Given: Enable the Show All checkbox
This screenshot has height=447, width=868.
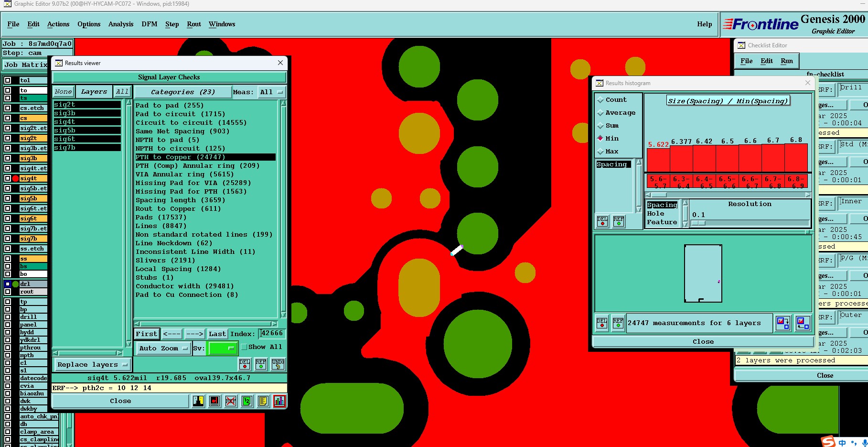Looking at the screenshot, I should (244, 347).
